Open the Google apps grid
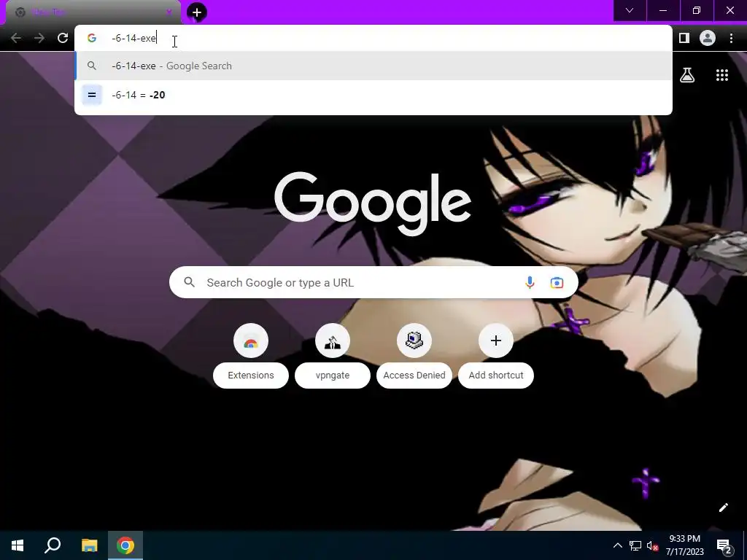 [721, 75]
